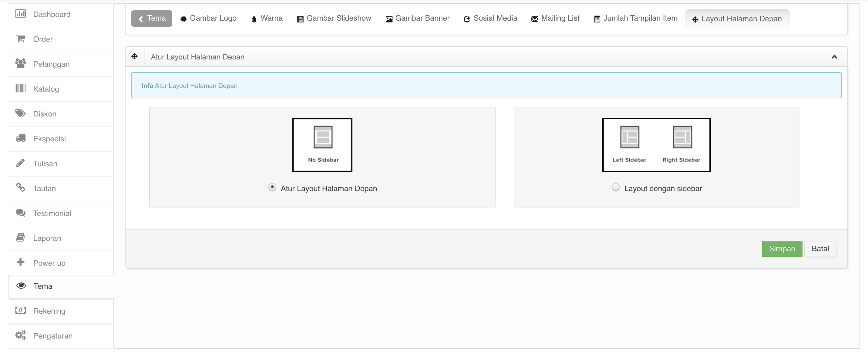Select the Atur Layout Halaman Depan radio
Screen dimensions: 868x364
click(x=272, y=187)
